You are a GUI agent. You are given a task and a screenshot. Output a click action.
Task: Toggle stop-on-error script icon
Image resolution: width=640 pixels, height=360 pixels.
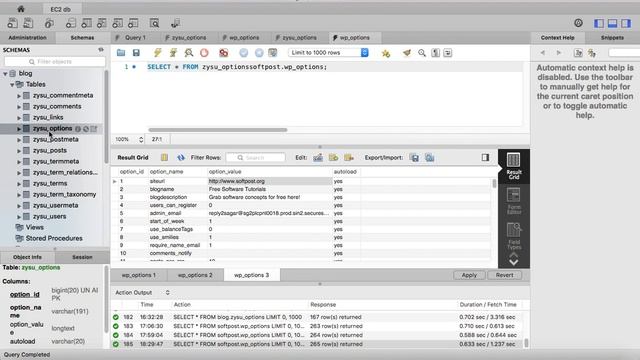[223, 53]
